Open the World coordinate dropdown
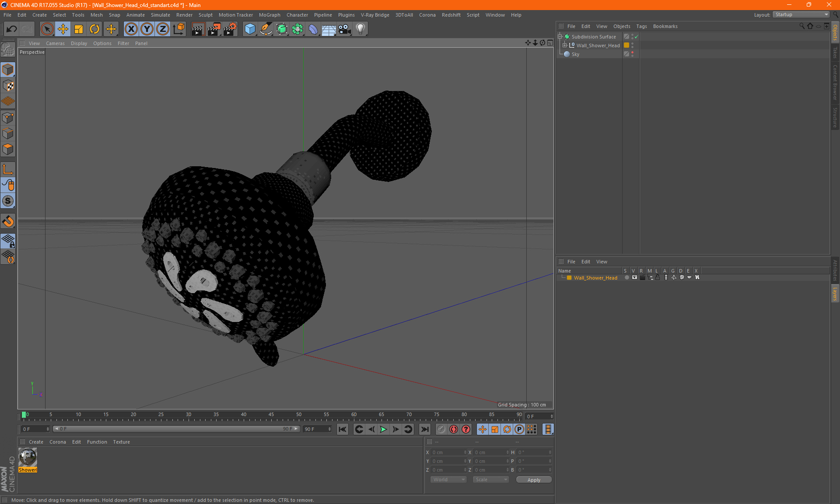 pos(448,480)
